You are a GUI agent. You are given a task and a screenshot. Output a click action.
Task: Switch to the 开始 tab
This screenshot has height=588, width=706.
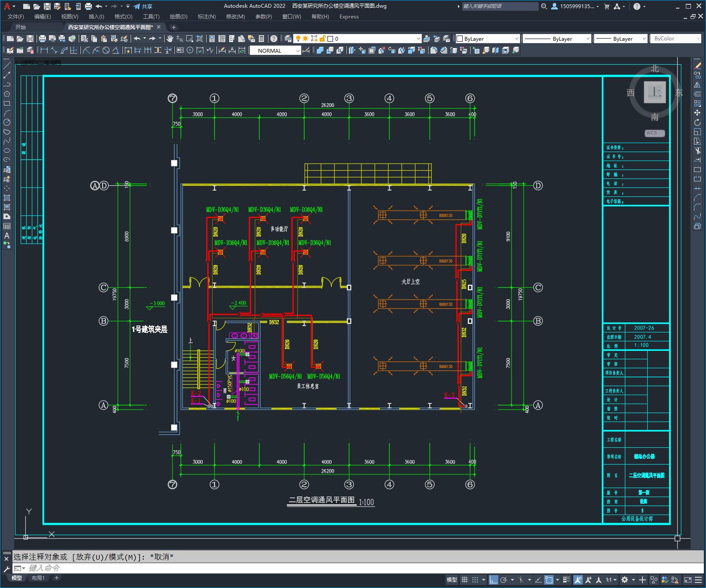[x=21, y=27]
